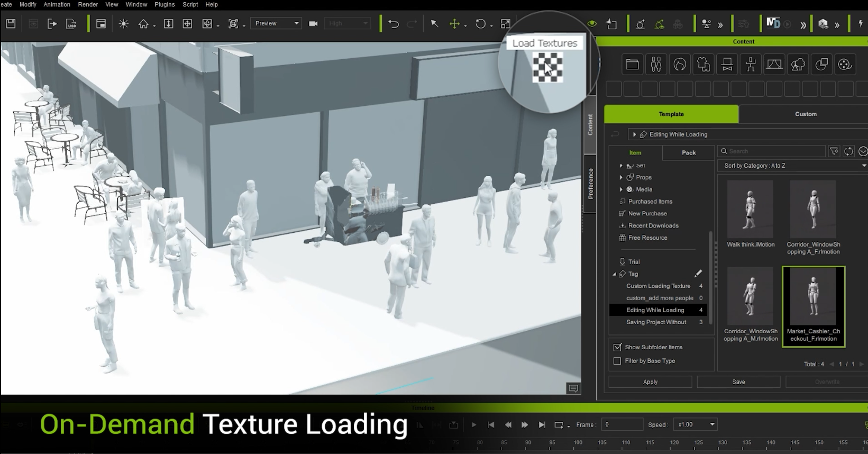Toggle the loop playback button
Viewport: 868px width, 454px height.
pyautogui.click(x=559, y=425)
